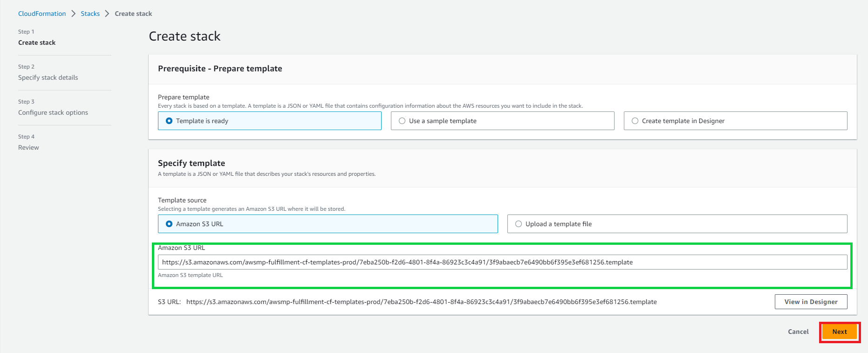Click the 'Specify template' section heading
The height and width of the screenshot is (353, 868).
pos(191,163)
